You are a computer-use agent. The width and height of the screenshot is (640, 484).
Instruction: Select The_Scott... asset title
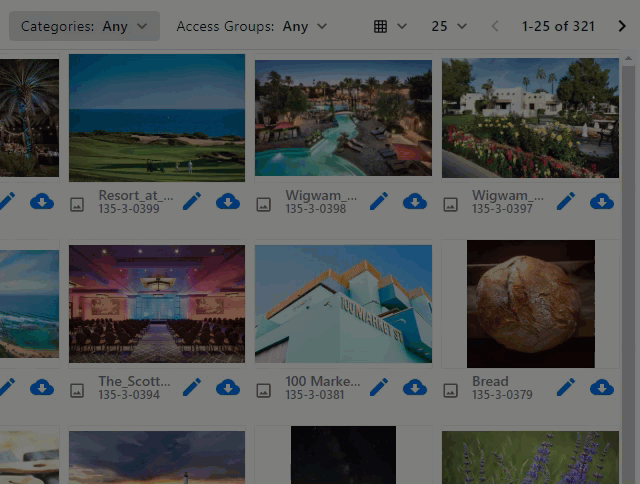click(x=135, y=381)
